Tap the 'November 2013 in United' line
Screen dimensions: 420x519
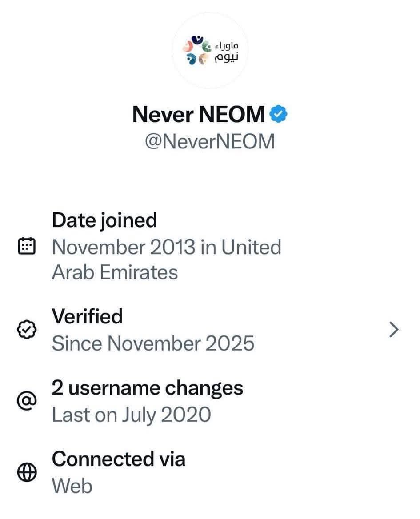coord(167,247)
